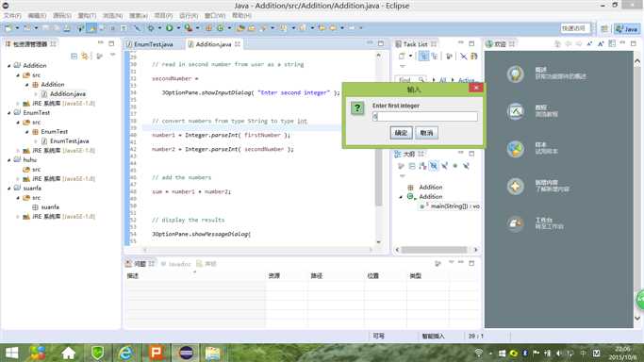Click the Debug bug icon in toolbar

(x=151, y=28)
